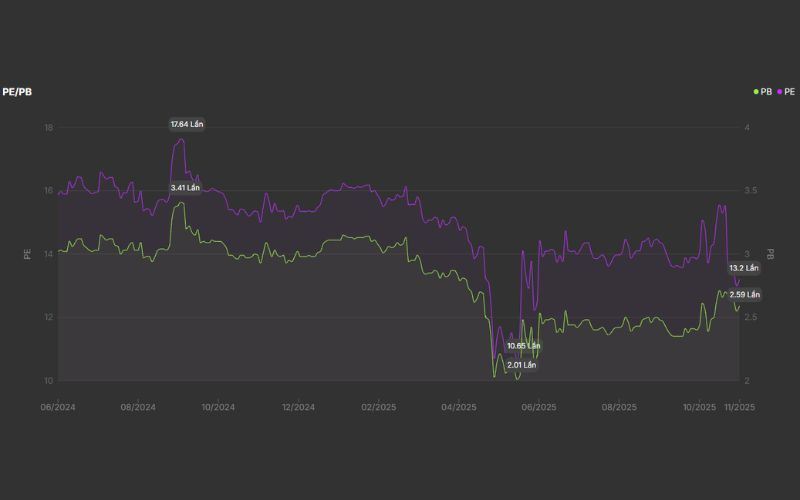Click the 06/2024 x-axis label

(x=58, y=407)
